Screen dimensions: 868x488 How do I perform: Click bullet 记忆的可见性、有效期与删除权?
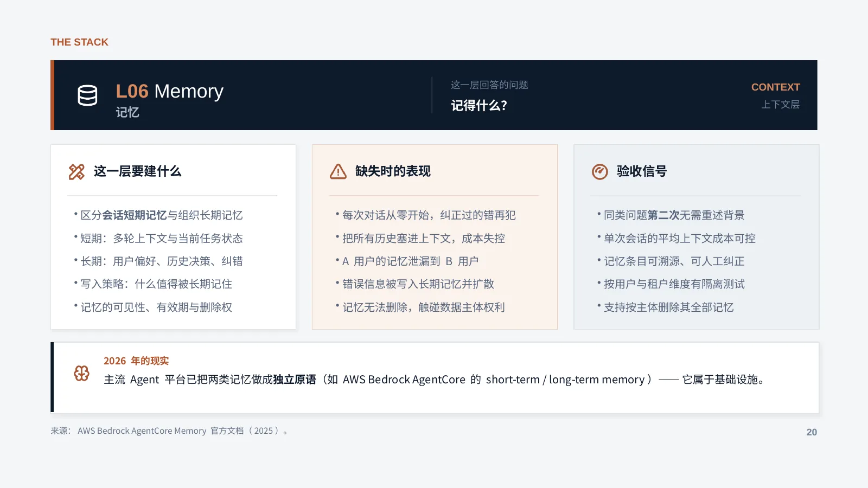(x=153, y=307)
